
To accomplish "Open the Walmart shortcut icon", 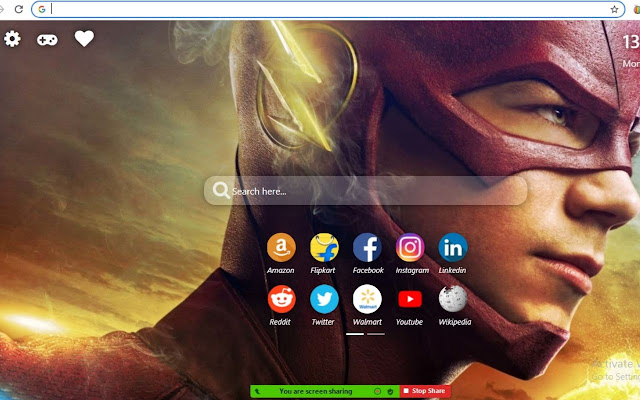I will [x=367, y=299].
